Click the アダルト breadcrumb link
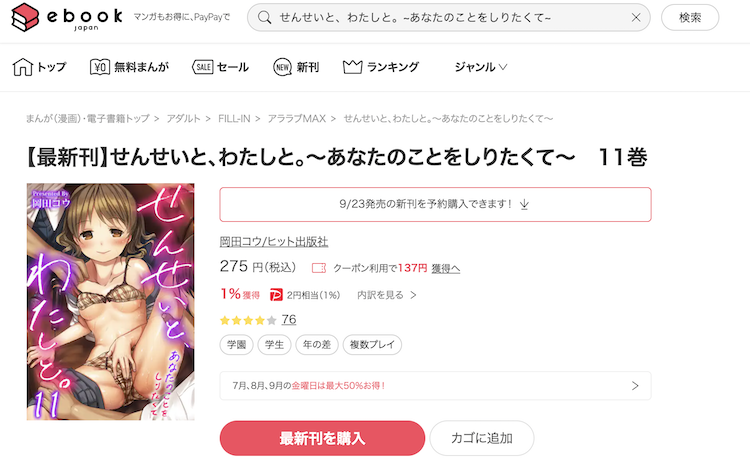750x464 pixels. (x=183, y=119)
